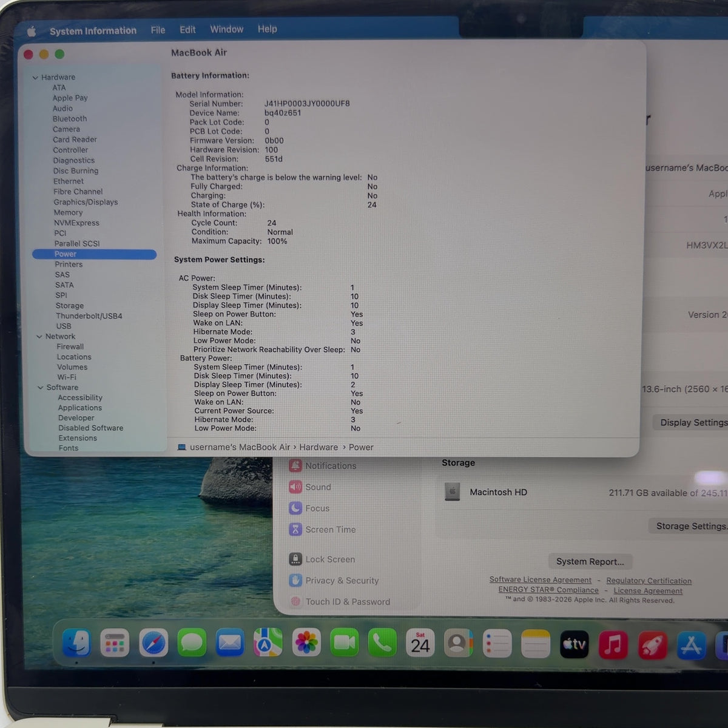Open Safari from the Dock

pos(153,644)
